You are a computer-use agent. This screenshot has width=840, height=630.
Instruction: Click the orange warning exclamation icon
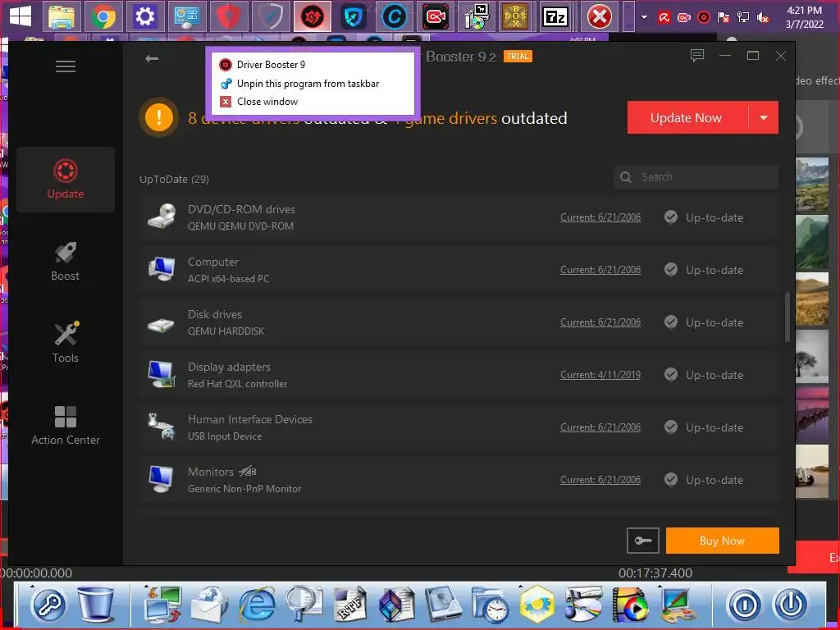pyautogui.click(x=159, y=117)
